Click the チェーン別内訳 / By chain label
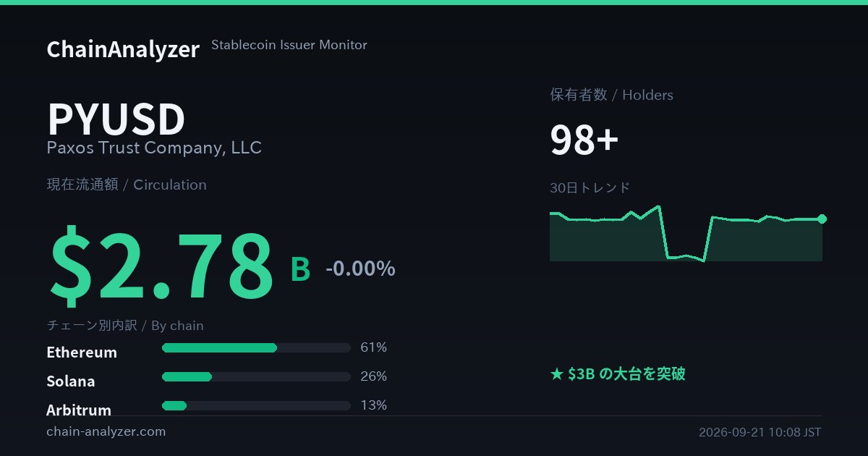Viewport: 868px width, 456px height. click(x=125, y=326)
